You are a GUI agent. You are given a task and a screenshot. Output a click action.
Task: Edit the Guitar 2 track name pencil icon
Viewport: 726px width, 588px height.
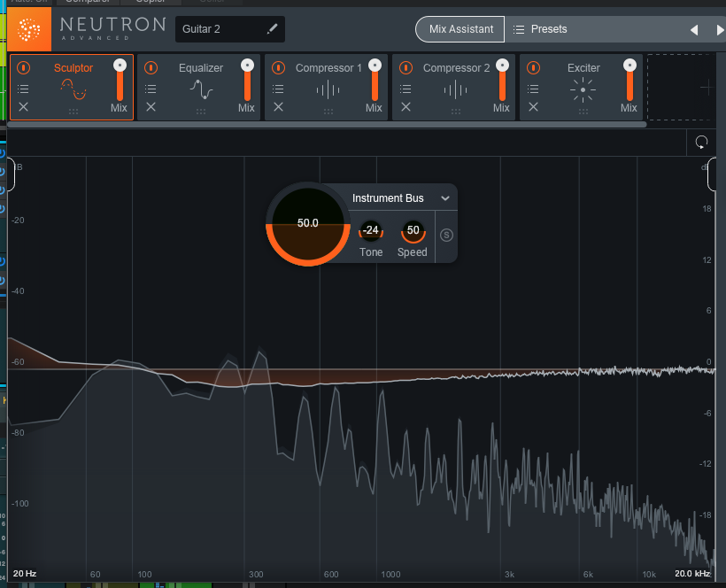pyautogui.click(x=273, y=28)
